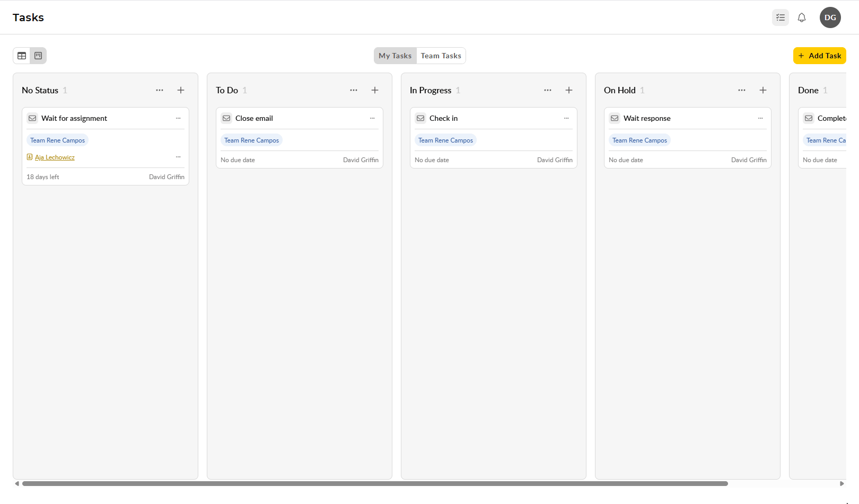Click email icon on Close email card
This screenshot has width=859, height=504.
[x=226, y=118]
